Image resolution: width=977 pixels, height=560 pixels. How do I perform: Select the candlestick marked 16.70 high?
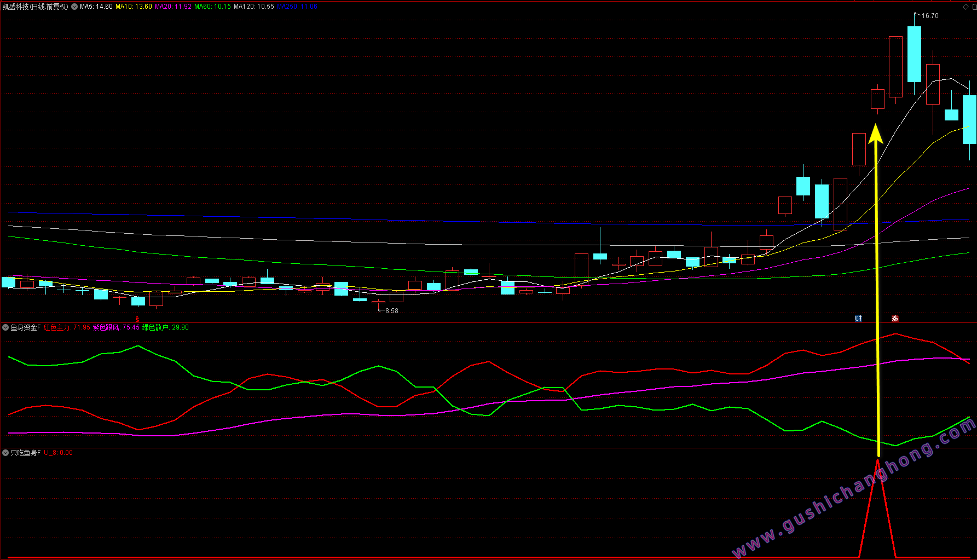(914, 54)
